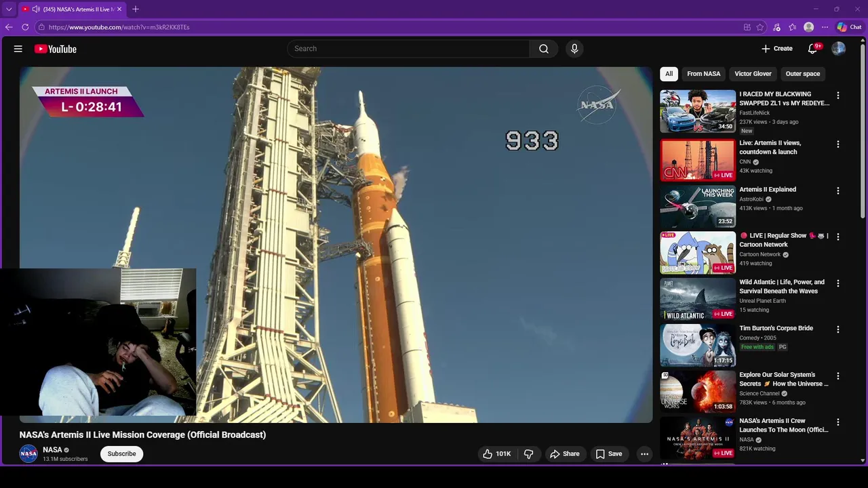This screenshot has width=868, height=488.
Task: Open YouTube notifications bell
Action: [x=812, y=49]
